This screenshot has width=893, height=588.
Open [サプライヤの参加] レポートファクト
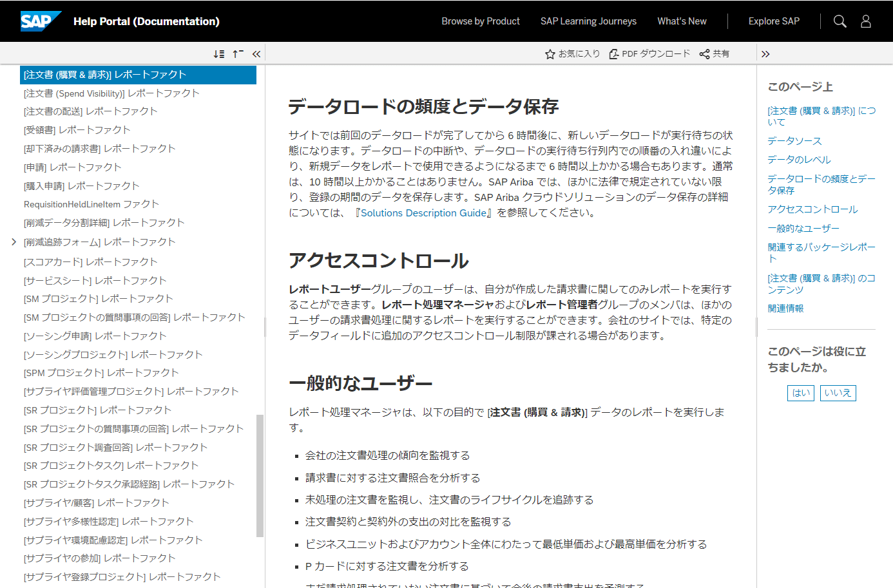[99, 558]
